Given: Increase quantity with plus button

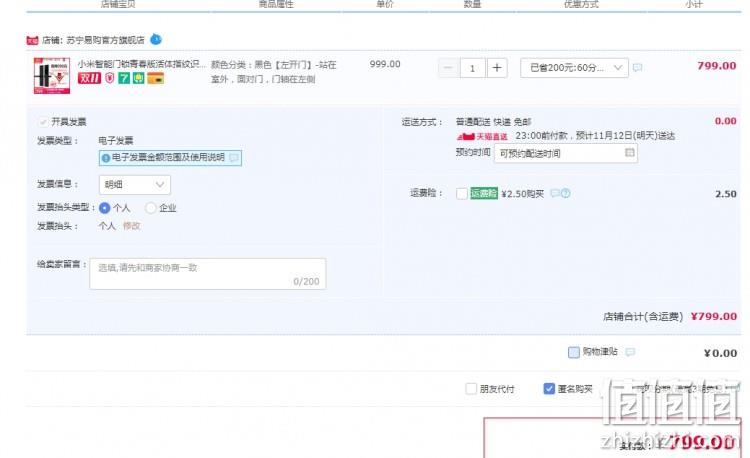Looking at the screenshot, I should click(497, 68).
